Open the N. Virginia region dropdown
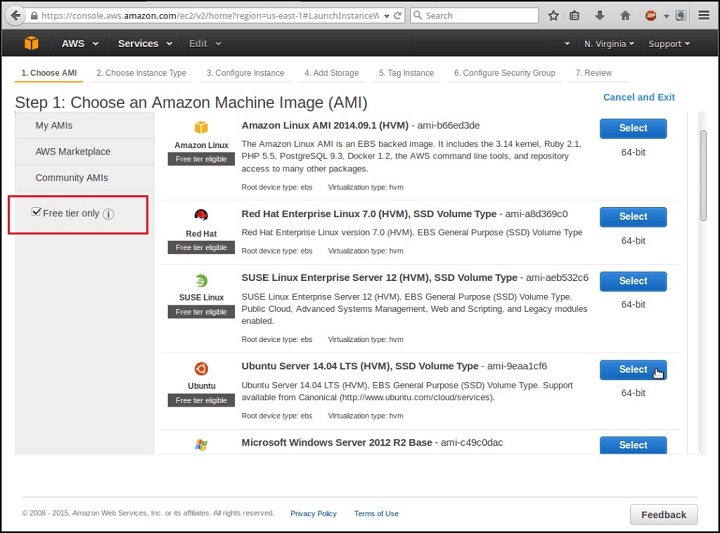The image size is (720, 533). coord(609,44)
